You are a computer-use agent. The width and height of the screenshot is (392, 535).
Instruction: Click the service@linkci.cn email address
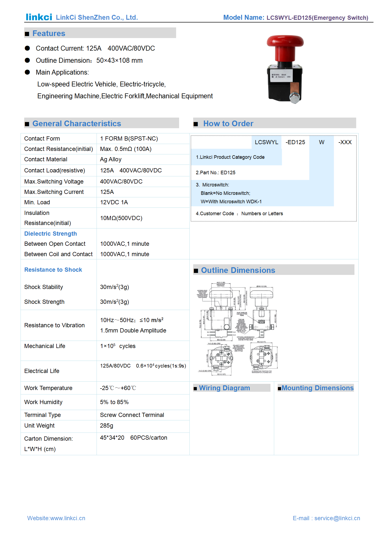point(337,518)
